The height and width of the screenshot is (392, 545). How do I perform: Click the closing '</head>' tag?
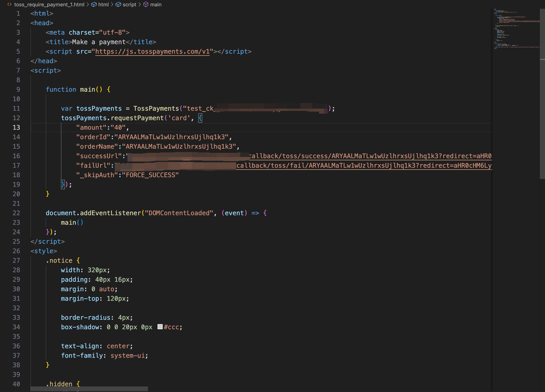(x=44, y=61)
